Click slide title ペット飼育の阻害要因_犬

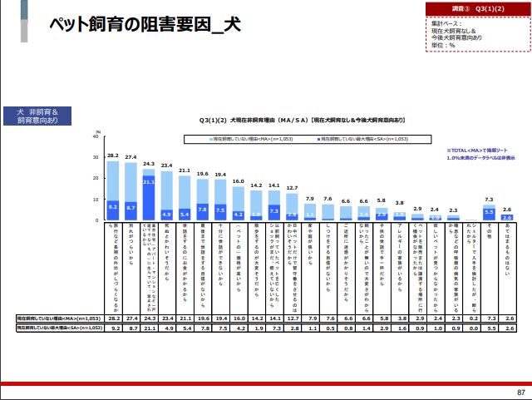click(145, 24)
